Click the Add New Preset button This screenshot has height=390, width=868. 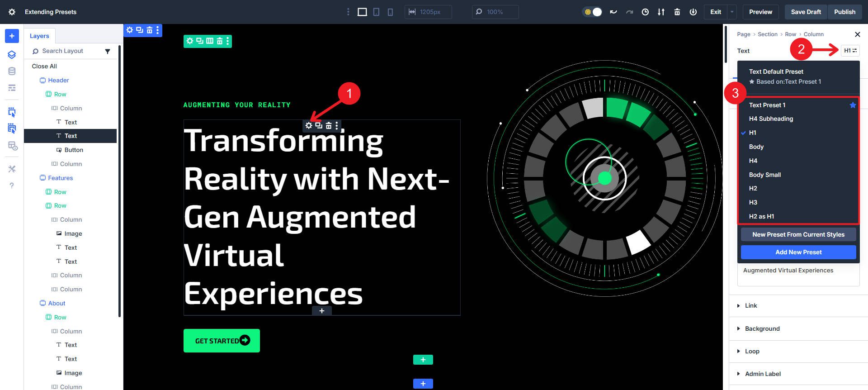pos(798,252)
